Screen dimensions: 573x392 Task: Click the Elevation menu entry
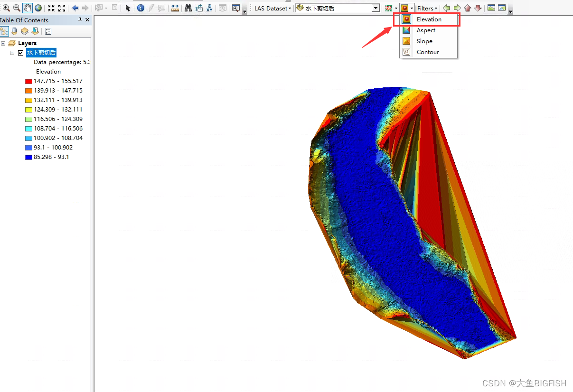(x=429, y=19)
